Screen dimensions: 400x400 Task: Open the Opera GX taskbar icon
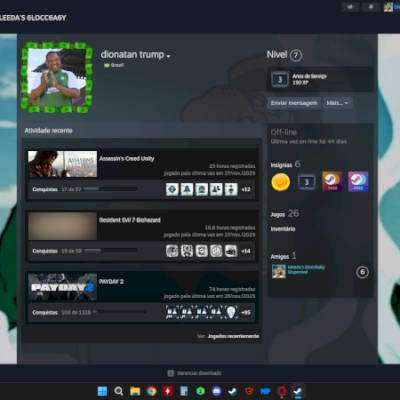[282, 391]
